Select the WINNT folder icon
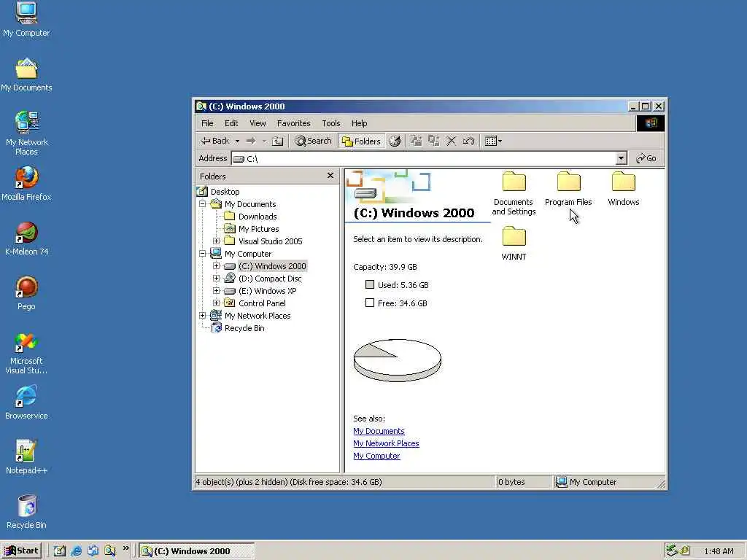The width and height of the screenshot is (747, 560). (x=514, y=244)
